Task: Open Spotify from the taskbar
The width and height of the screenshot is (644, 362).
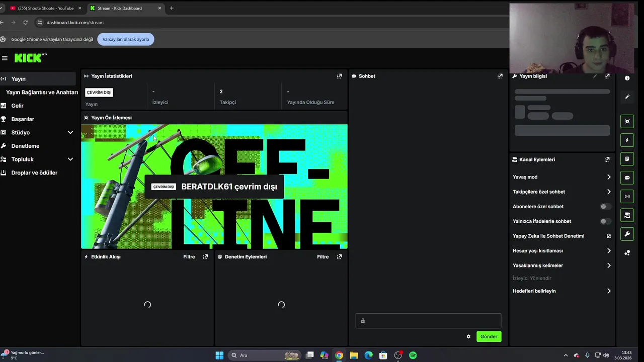Action: click(x=413, y=355)
